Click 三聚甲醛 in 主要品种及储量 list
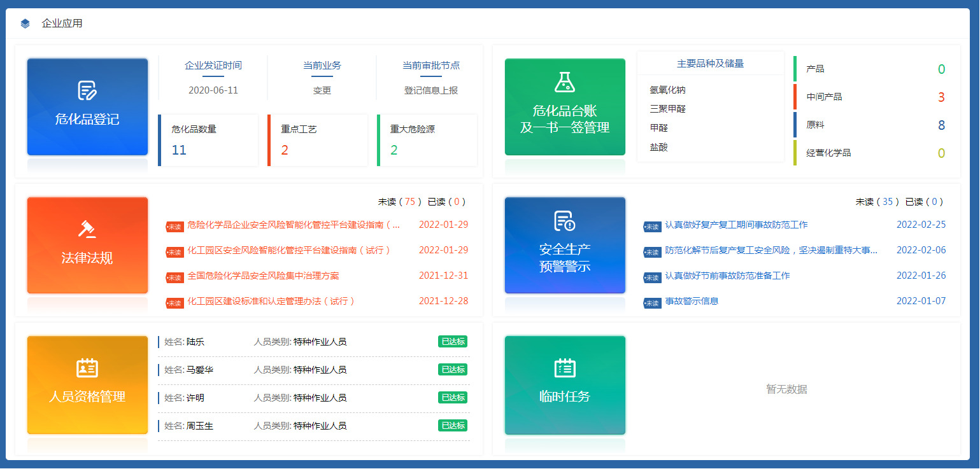The width and height of the screenshot is (980, 469). [667, 109]
